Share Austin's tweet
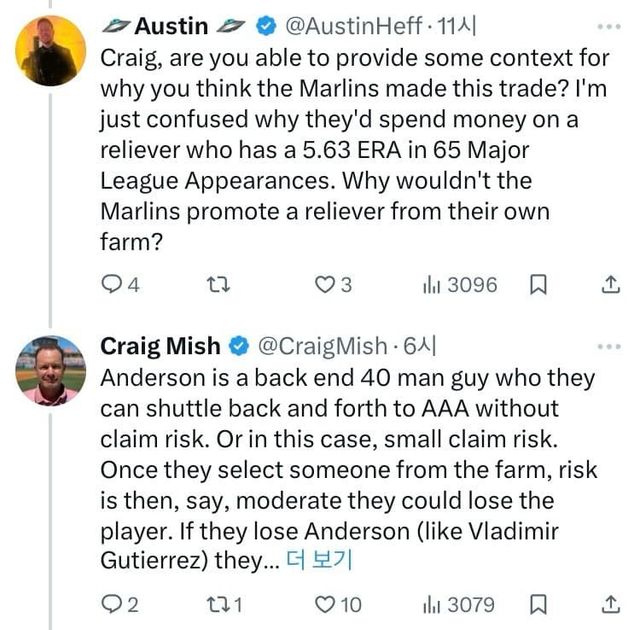The image size is (640, 630). click(x=610, y=285)
